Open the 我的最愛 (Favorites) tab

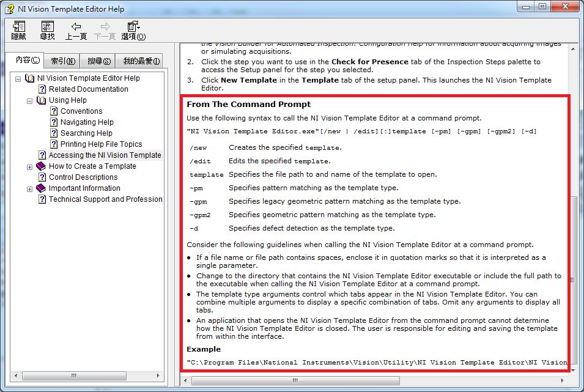tap(141, 61)
